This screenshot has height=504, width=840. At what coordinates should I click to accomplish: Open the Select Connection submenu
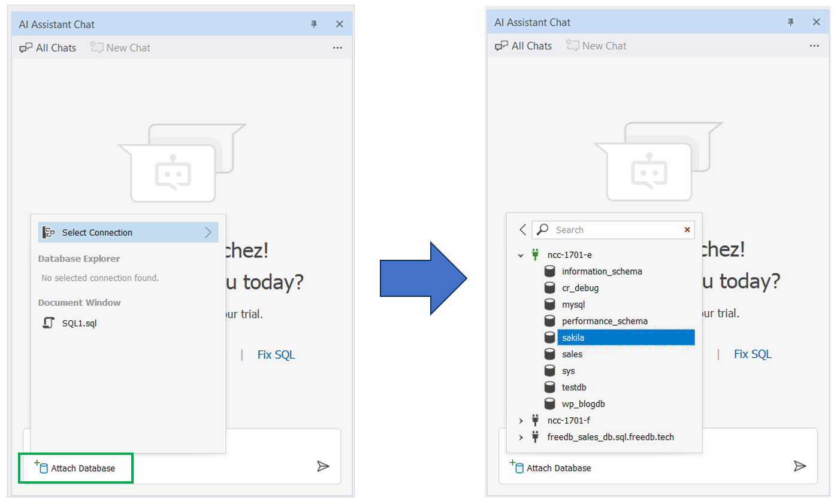click(128, 232)
